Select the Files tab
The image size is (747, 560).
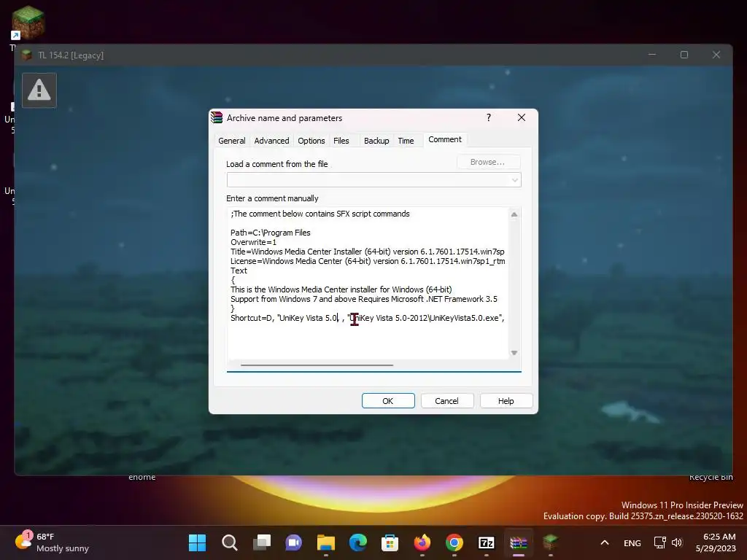pyautogui.click(x=341, y=141)
